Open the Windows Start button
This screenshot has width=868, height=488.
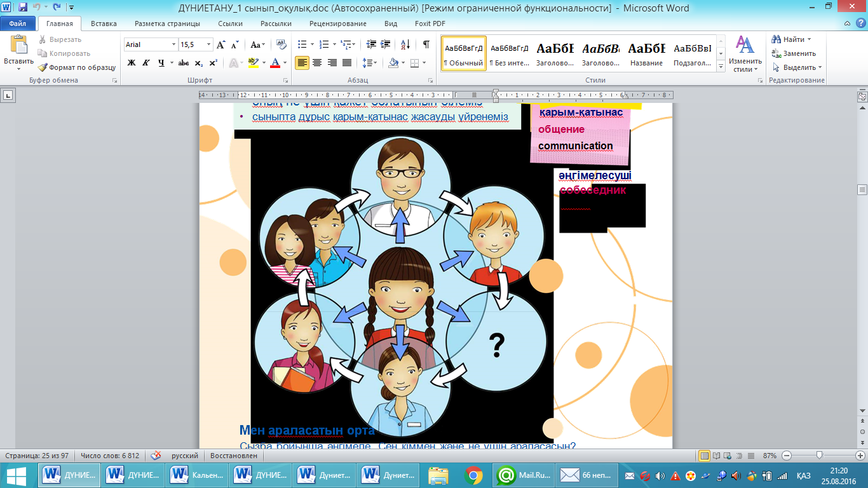tap(17, 475)
